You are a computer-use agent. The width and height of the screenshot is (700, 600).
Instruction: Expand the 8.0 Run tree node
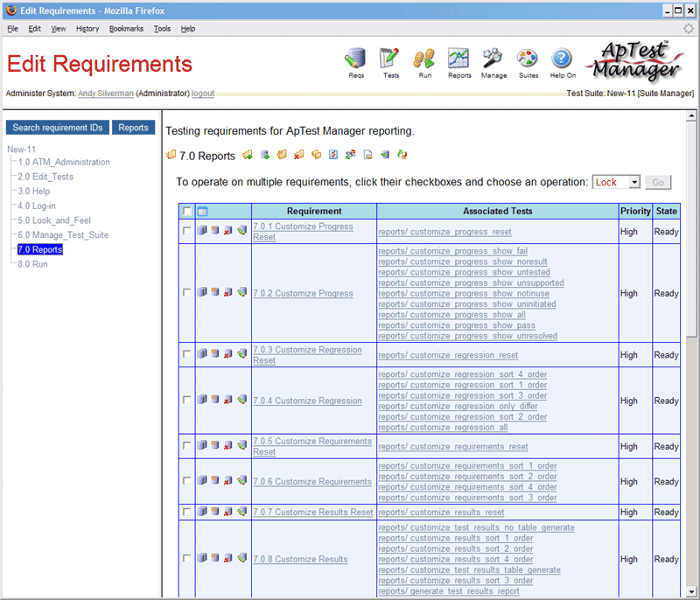coord(32,264)
